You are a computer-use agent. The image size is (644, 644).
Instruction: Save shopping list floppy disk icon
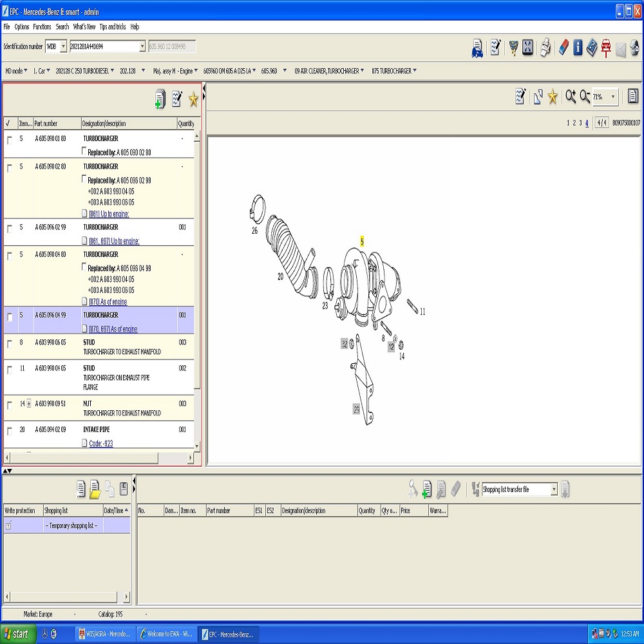click(x=123, y=489)
